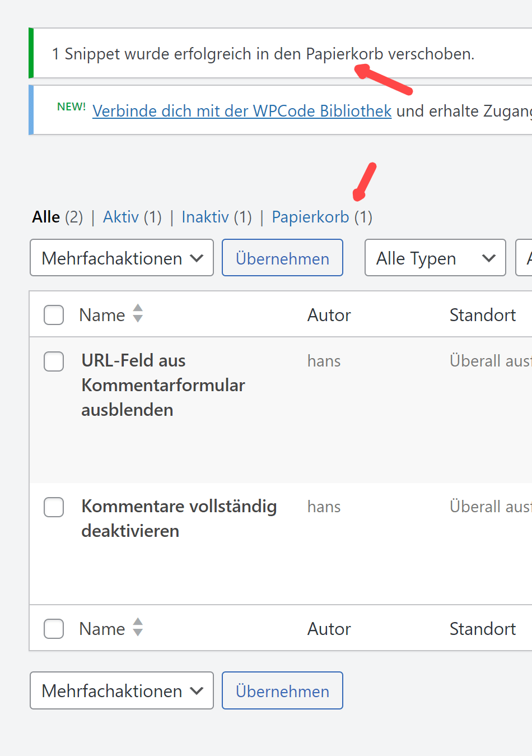
Task: Open the WPCode Bibliothek connection link
Action: tap(241, 111)
